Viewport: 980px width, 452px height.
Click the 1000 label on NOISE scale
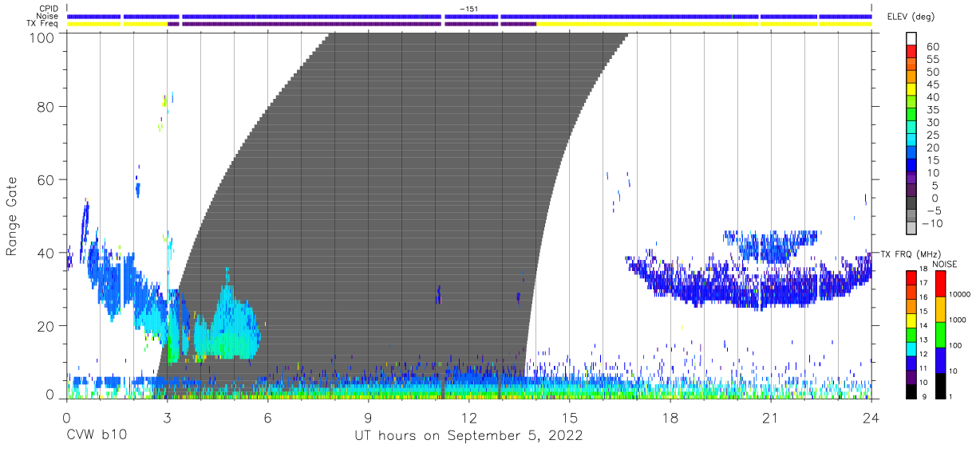pos(956,320)
